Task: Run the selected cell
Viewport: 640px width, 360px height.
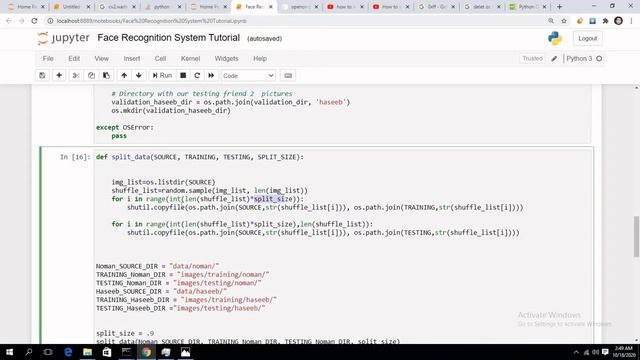Action: pyautogui.click(x=162, y=76)
